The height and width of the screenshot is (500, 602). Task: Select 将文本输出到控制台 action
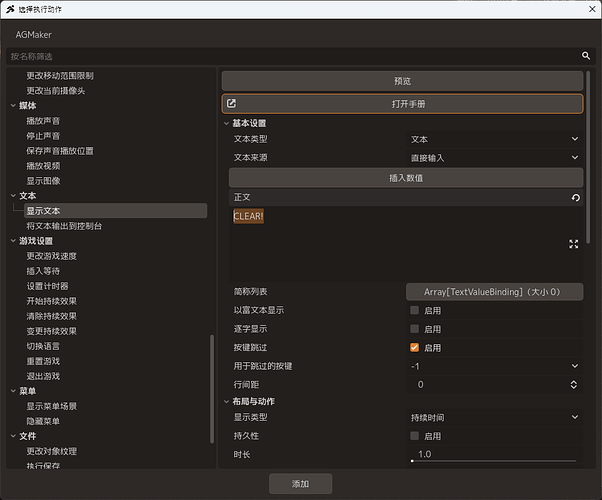click(x=64, y=226)
